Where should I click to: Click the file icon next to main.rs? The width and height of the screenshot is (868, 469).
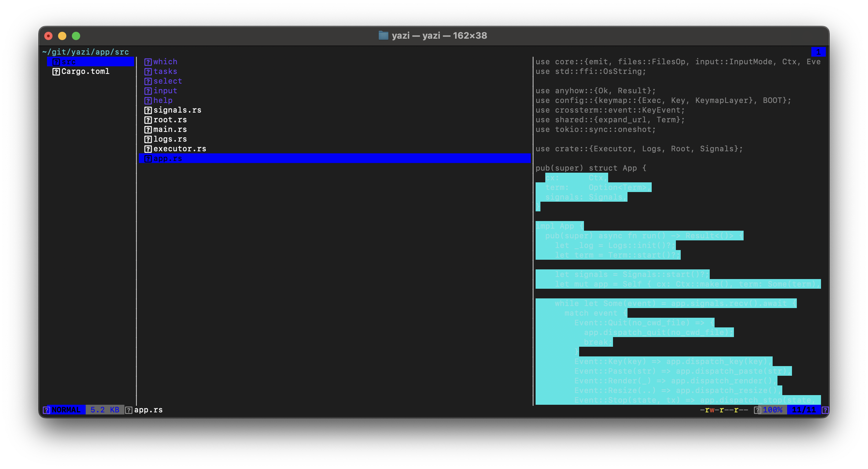148,129
